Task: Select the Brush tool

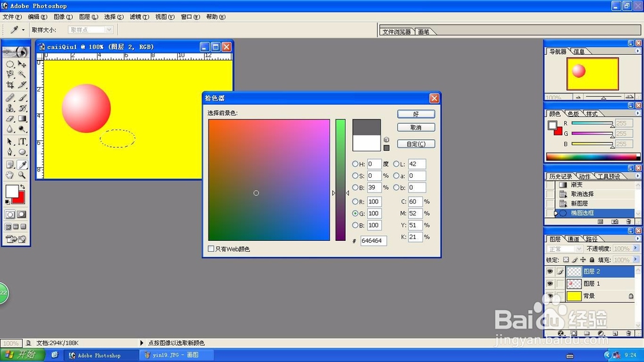Action: click(x=22, y=98)
